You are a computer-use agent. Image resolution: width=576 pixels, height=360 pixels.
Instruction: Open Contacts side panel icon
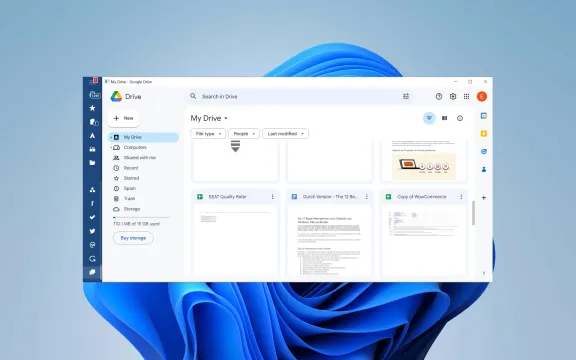coord(484,169)
